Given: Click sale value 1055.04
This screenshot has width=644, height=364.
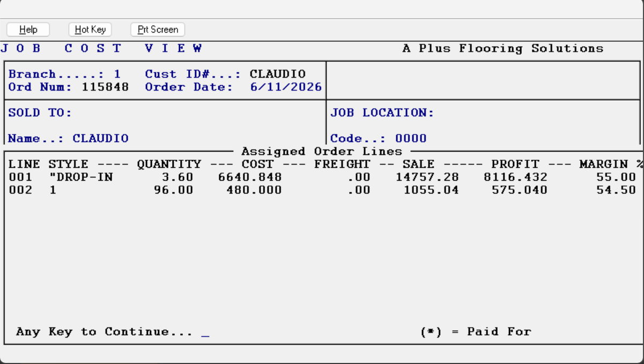Looking at the screenshot, I should (x=431, y=190).
